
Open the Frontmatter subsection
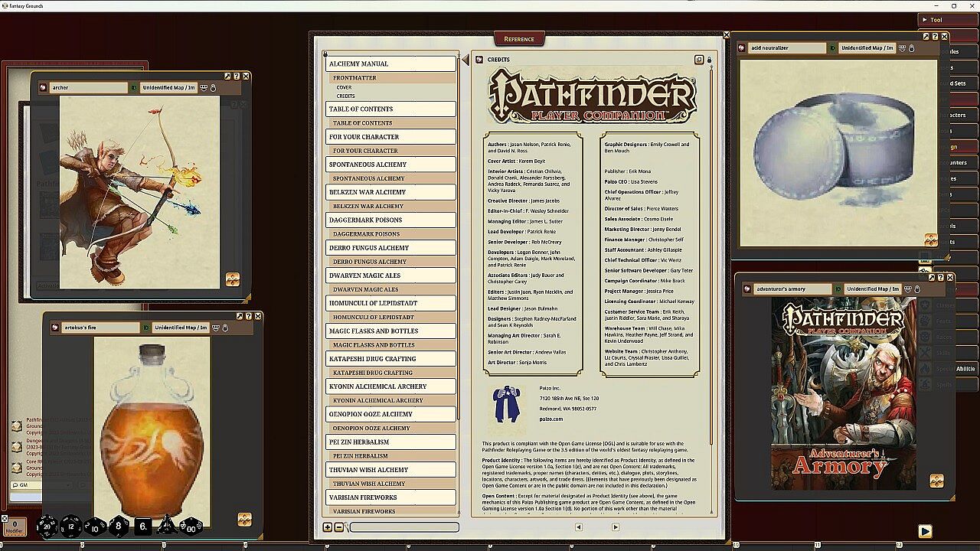tap(392, 78)
